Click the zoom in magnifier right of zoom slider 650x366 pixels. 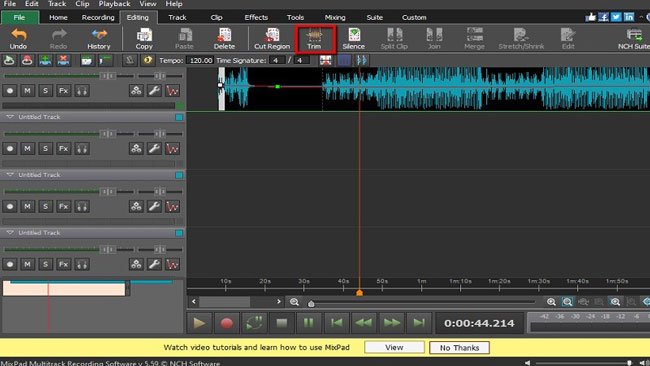551,302
